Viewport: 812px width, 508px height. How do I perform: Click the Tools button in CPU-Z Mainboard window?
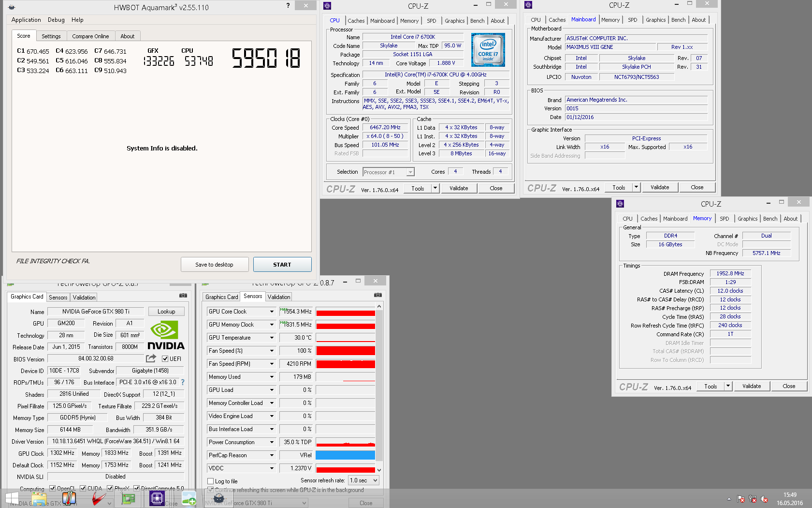(619, 187)
